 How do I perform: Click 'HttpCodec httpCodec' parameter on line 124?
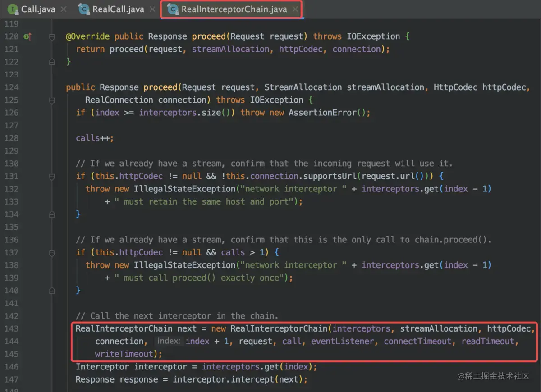[479, 87]
